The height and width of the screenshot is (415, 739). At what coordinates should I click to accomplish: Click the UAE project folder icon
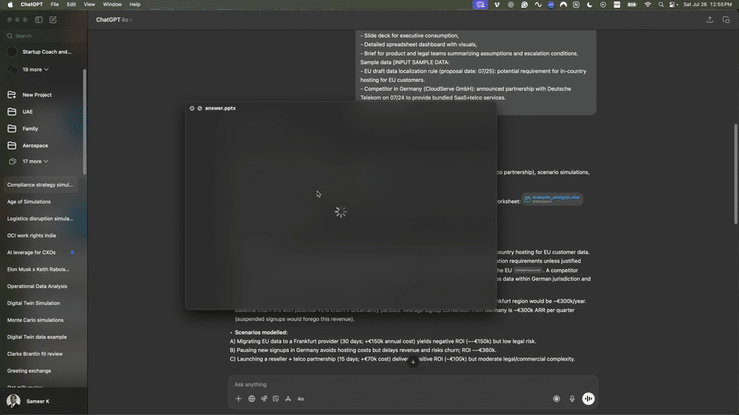point(12,112)
